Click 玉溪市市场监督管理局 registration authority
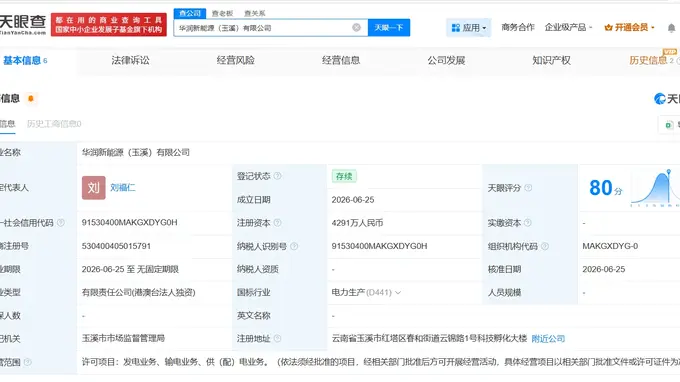The width and height of the screenshot is (680, 382). pyautogui.click(x=123, y=338)
